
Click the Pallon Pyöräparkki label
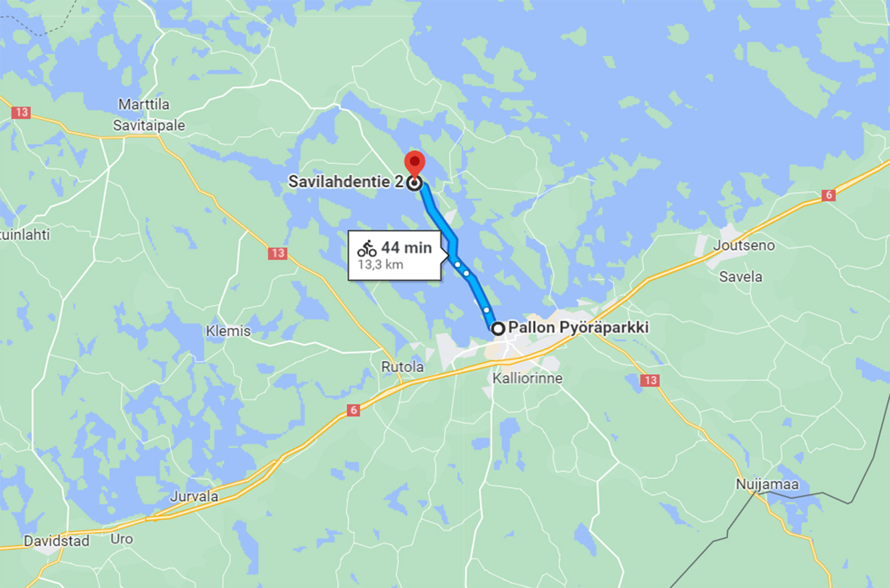coord(578,328)
